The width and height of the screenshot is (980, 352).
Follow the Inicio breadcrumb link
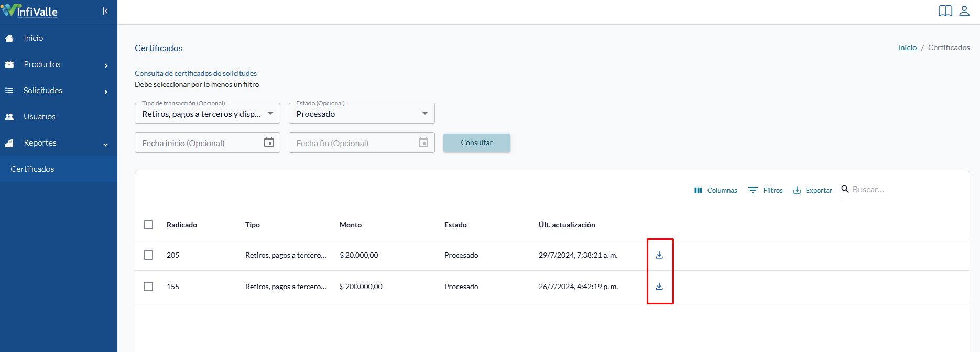click(x=907, y=48)
